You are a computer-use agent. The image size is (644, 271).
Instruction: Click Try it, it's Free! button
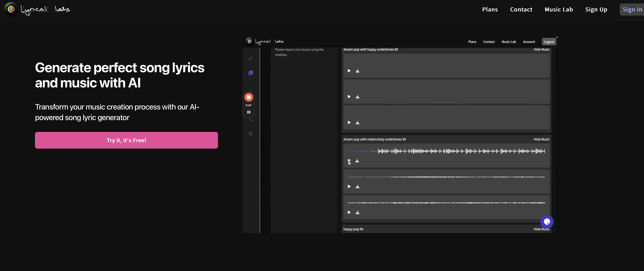[126, 140]
